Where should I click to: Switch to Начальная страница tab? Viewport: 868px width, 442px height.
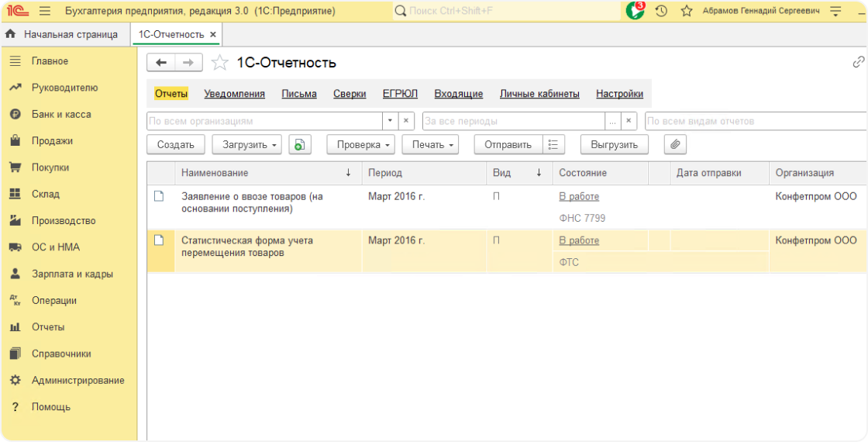65,34
